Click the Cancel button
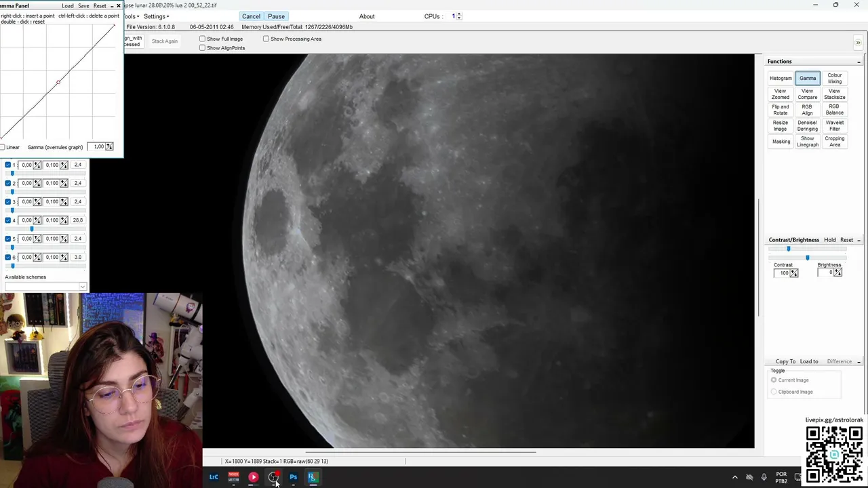 point(251,16)
